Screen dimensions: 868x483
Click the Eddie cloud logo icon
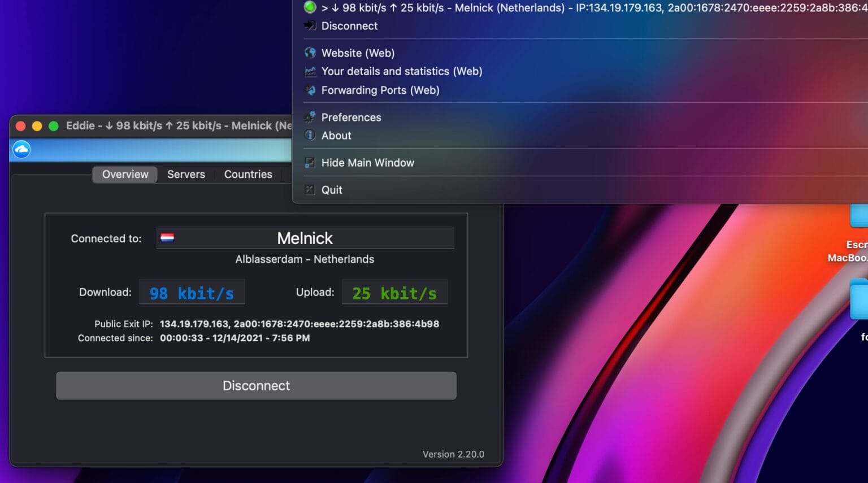(21, 149)
